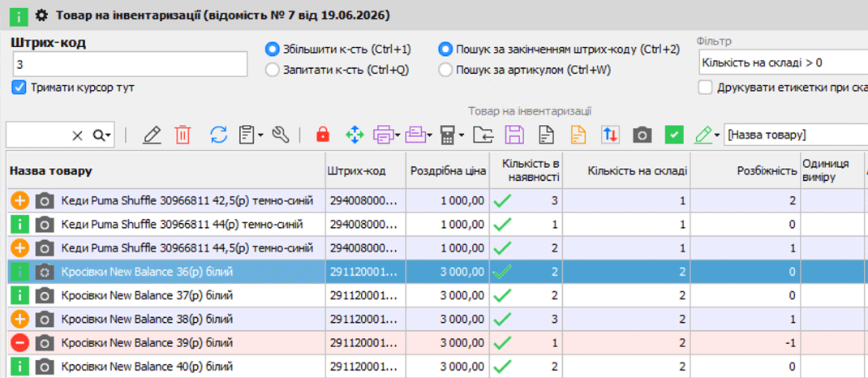Click the green checkmark toolbar button
868x378 pixels.
674,135
